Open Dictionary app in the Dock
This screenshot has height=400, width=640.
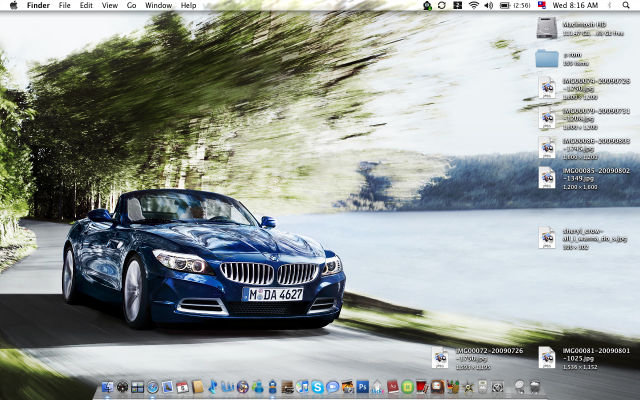(393, 387)
